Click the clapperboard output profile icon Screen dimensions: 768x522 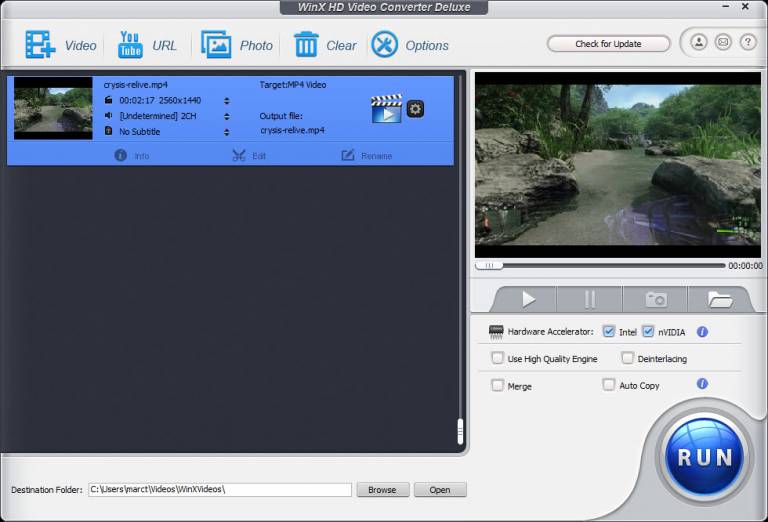(x=386, y=108)
